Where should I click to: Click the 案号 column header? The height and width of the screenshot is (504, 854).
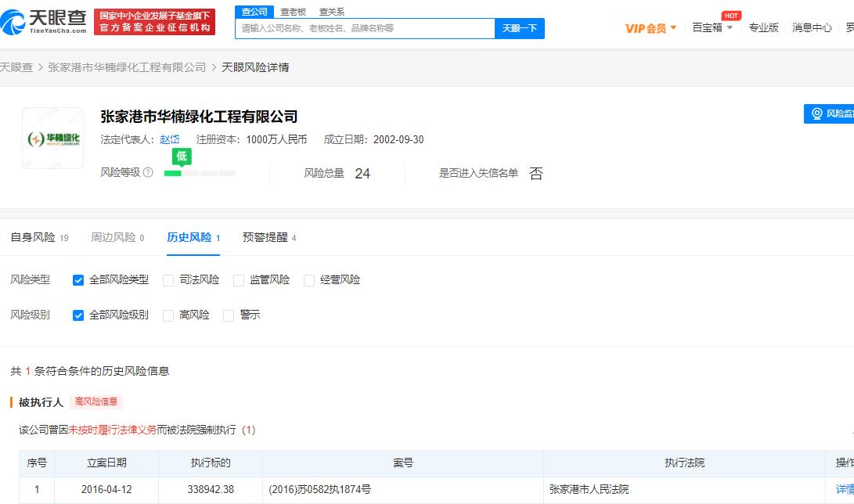(x=403, y=463)
